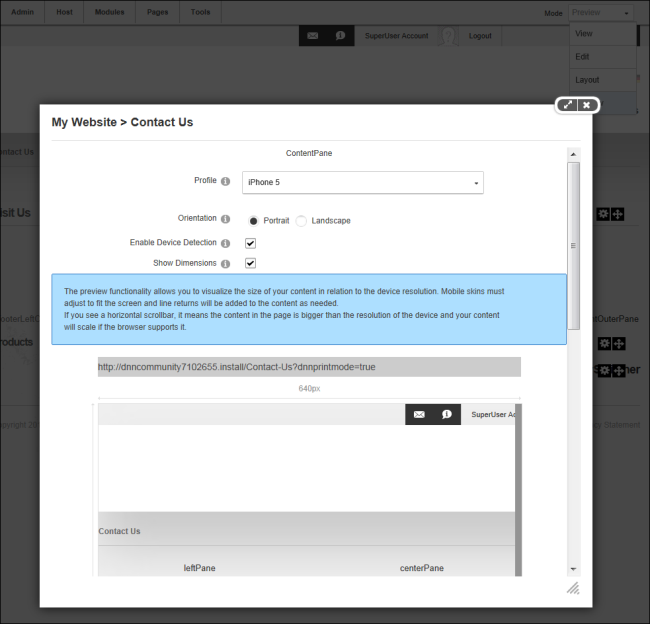Open the Host menu
Viewport: 650px width, 624px height.
[64, 12]
